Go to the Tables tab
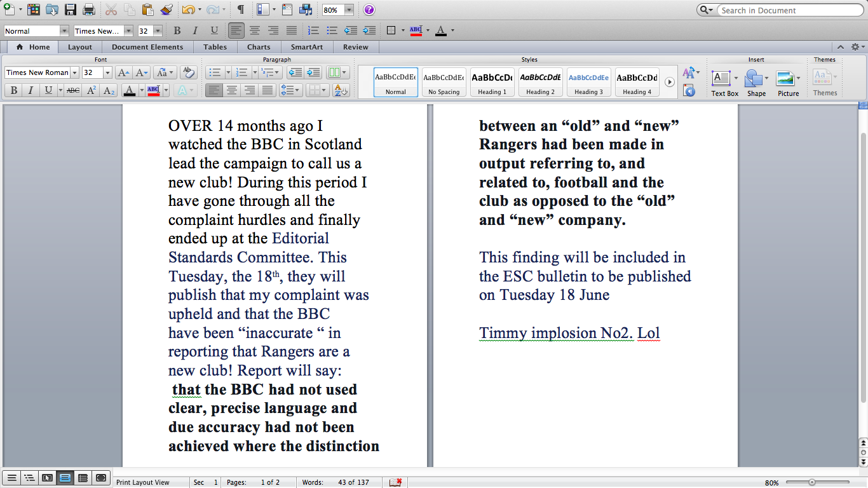The height and width of the screenshot is (488, 868). coord(215,47)
